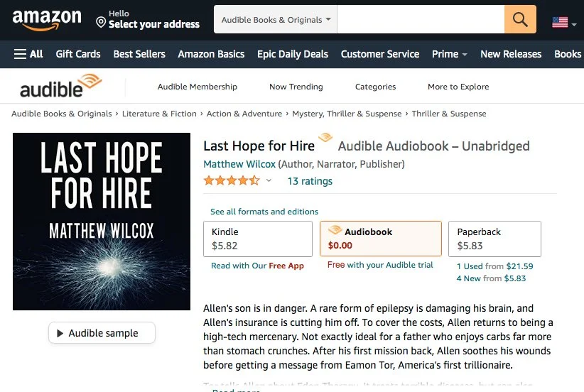The height and width of the screenshot is (392, 584).
Task: Open the Categories tab
Action: [x=375, y=87]
